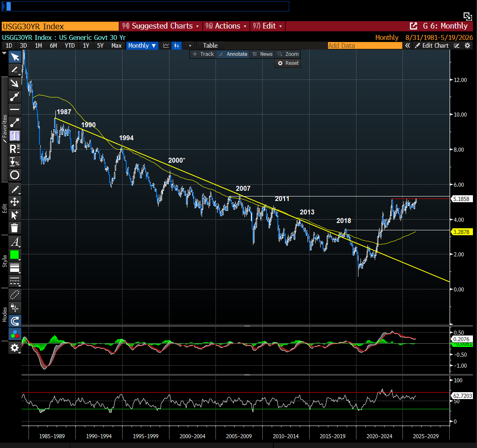Toggle the lock-add annotation mode

pyautogui.click(x=15, y=308)
